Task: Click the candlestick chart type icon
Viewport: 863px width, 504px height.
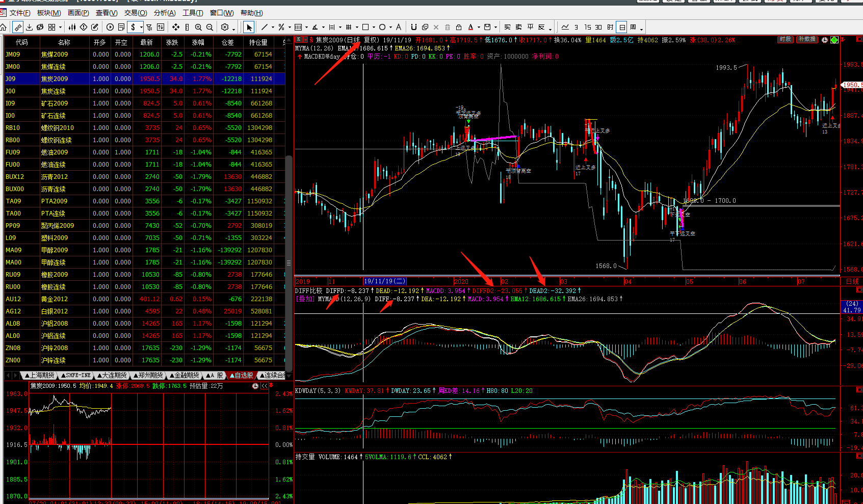Action: (x=72, y=27)
